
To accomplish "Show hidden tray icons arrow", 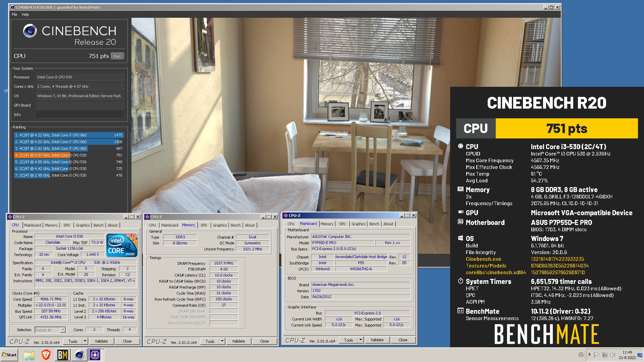I will (x=589, y=355).
